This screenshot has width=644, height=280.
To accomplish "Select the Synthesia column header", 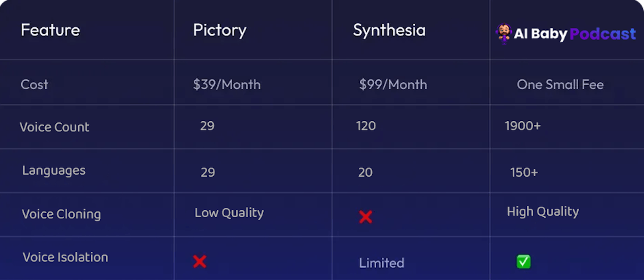I will [389, 30].
